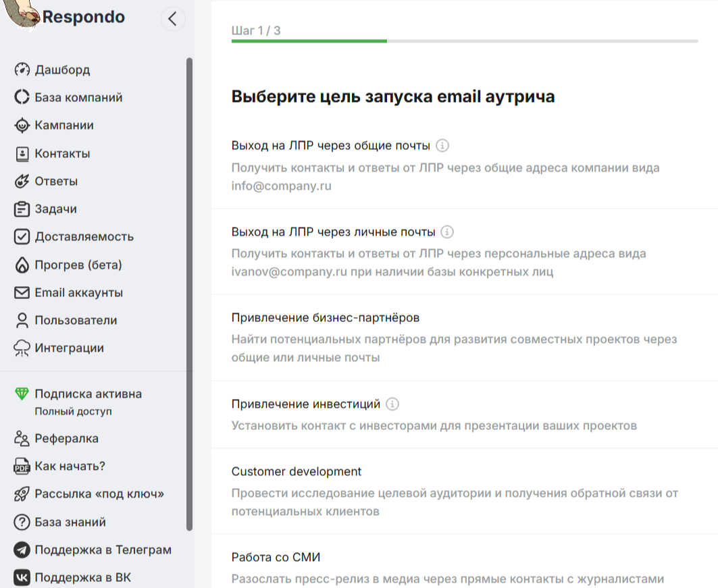
Task: Click the Подписка активна status text
Action: pos(88,394)
